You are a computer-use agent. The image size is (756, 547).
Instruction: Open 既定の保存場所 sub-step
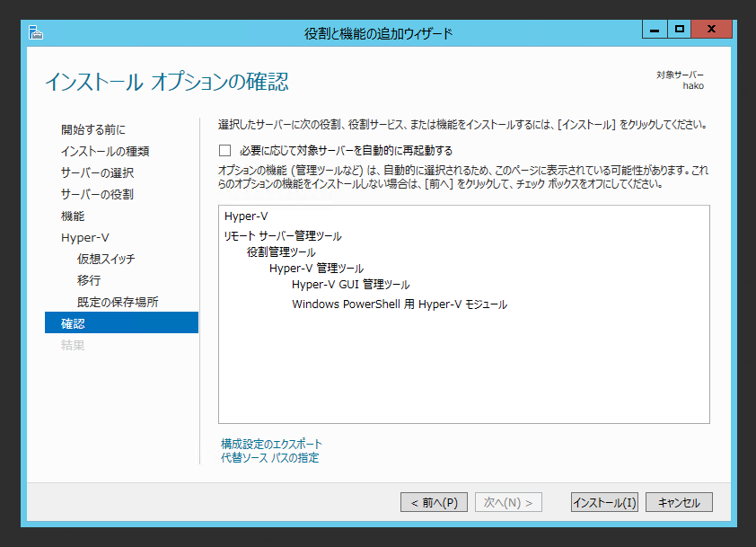click(x=118, y=302)
